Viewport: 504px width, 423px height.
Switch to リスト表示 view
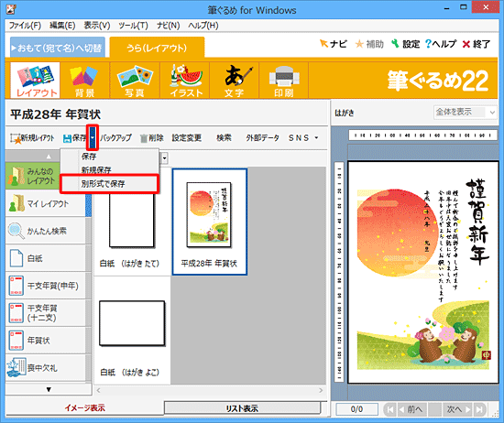242,408
